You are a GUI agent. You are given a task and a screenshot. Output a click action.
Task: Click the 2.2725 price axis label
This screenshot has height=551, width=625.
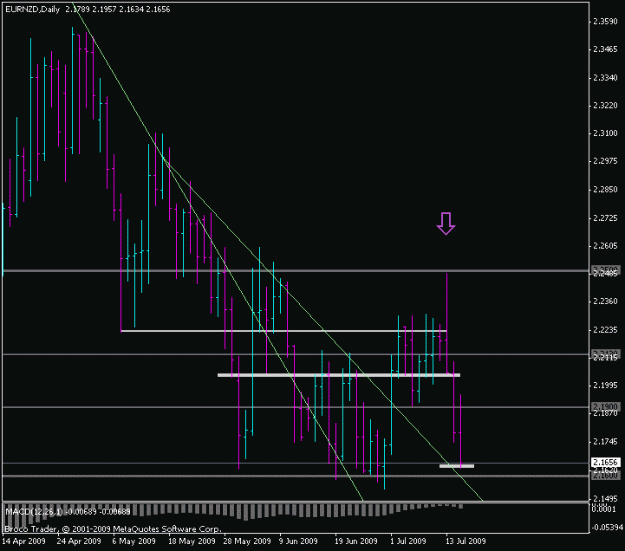605,218
